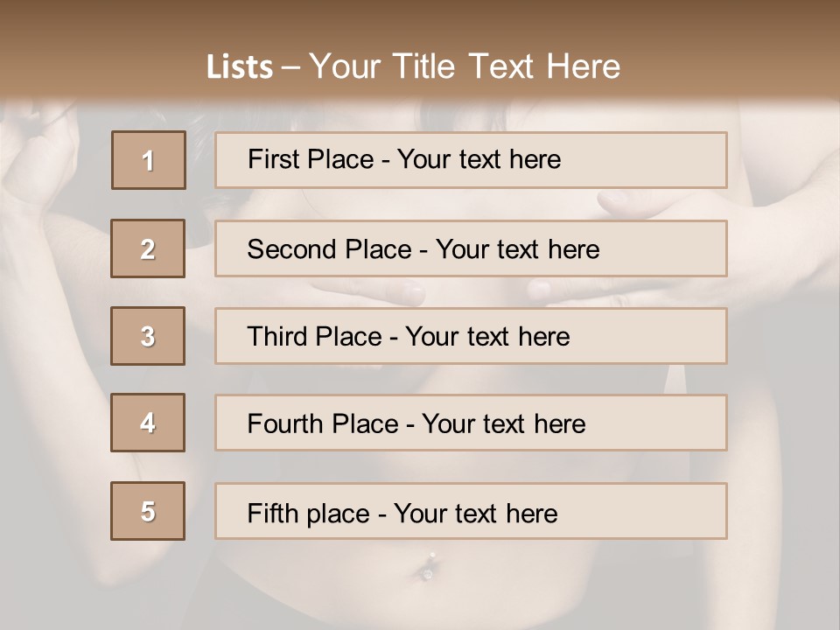Click the brown title banner background
Image resolution: width=840 pixels, height=630 pixels.
coord(107,48)
